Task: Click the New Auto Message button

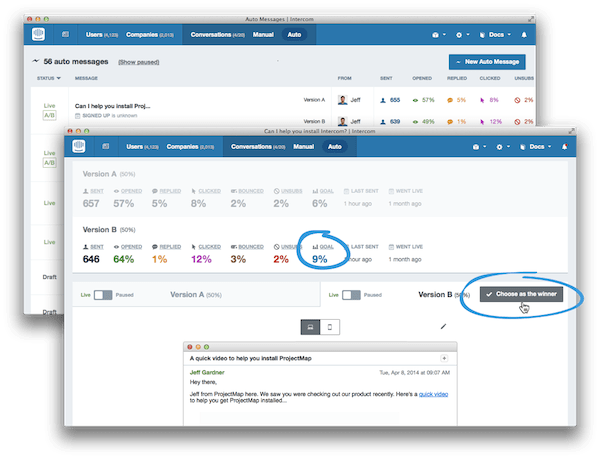Action: (486, 62)
